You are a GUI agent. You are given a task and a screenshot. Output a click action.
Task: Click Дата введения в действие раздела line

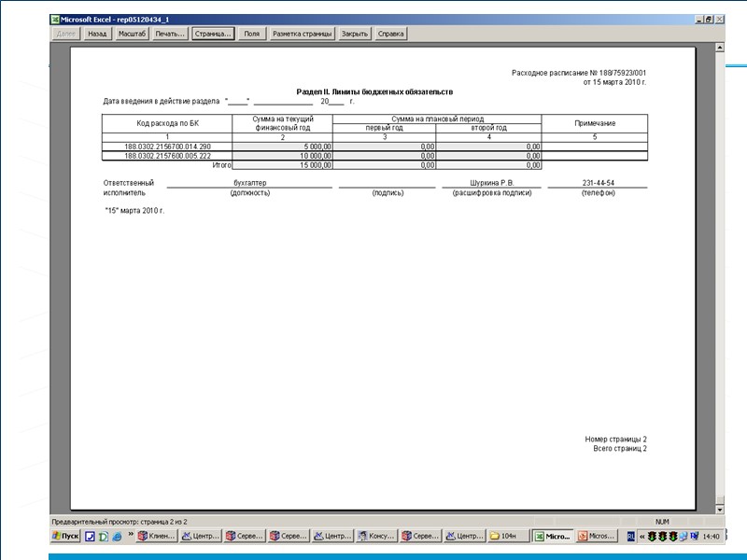pos(229,101)
